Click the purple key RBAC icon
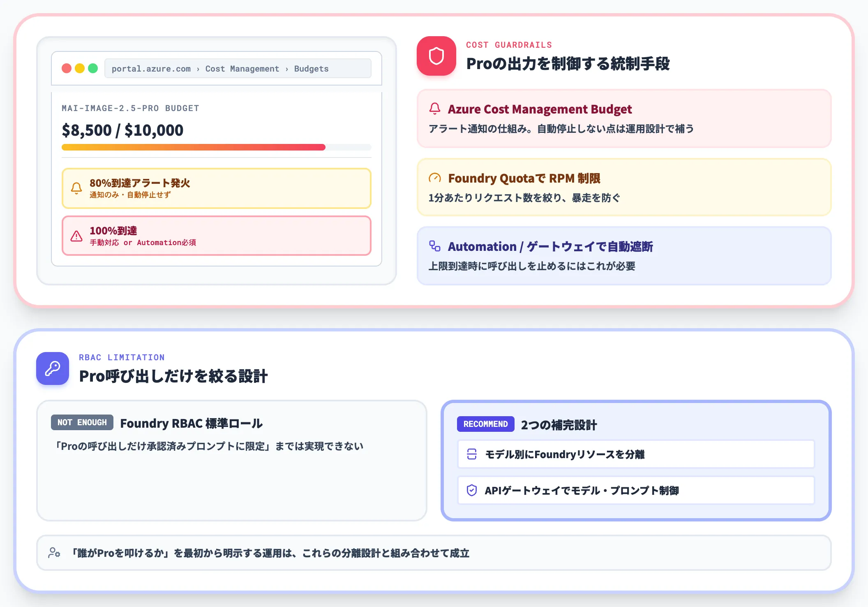 click(x=53, y=368)
